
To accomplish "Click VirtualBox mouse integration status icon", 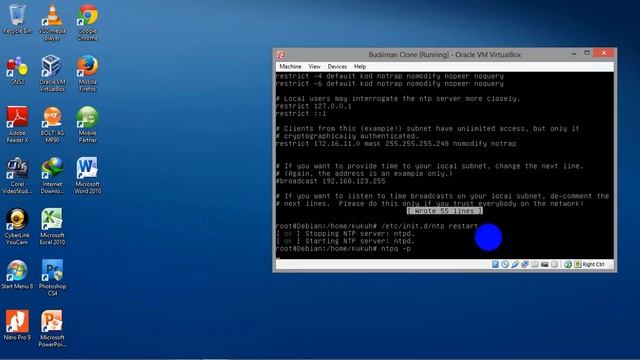I will 568,264.
